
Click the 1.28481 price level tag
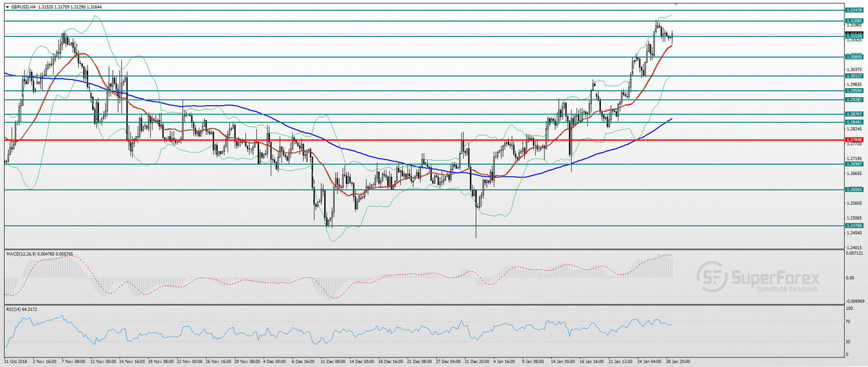854,122
